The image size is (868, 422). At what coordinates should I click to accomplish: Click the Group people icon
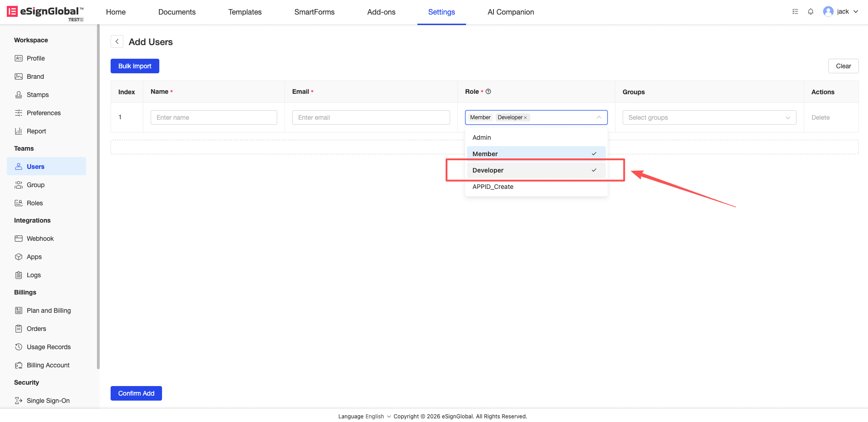click(x=19, y=185)
